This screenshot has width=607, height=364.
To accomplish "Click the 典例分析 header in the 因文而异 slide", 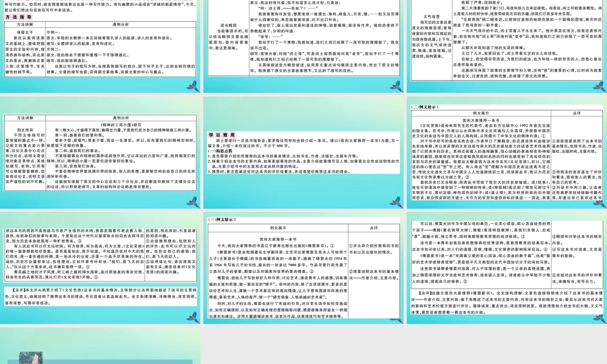I will pos(121,118).
